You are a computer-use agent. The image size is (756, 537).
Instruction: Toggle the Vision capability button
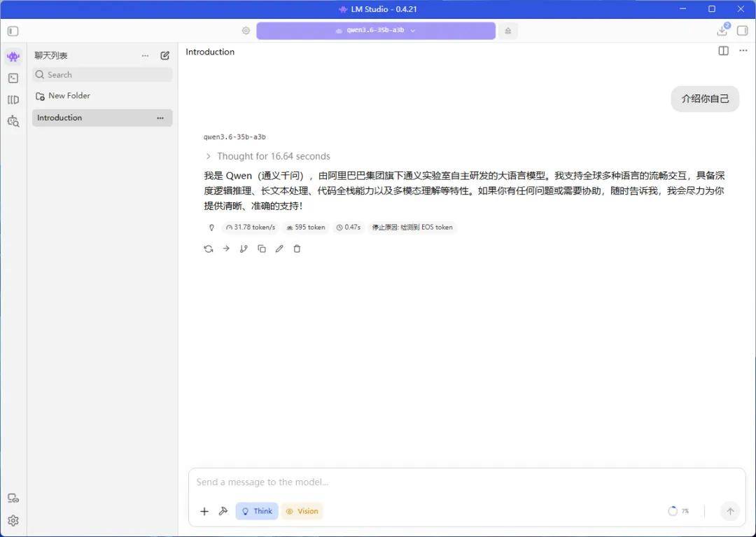click(x=302, y=511)
